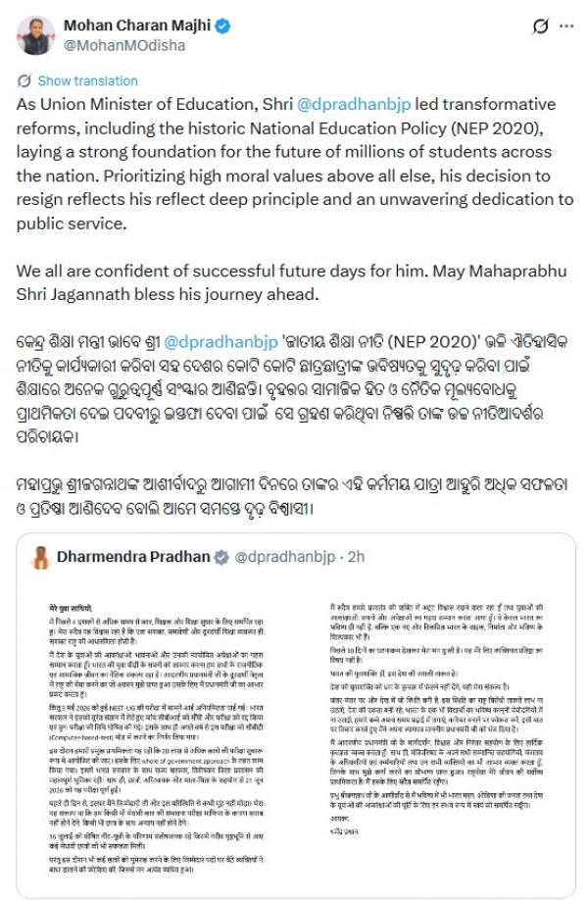Click the Grok icon at the top right
This screenshot has width=588, height=900.
point(540,26)
